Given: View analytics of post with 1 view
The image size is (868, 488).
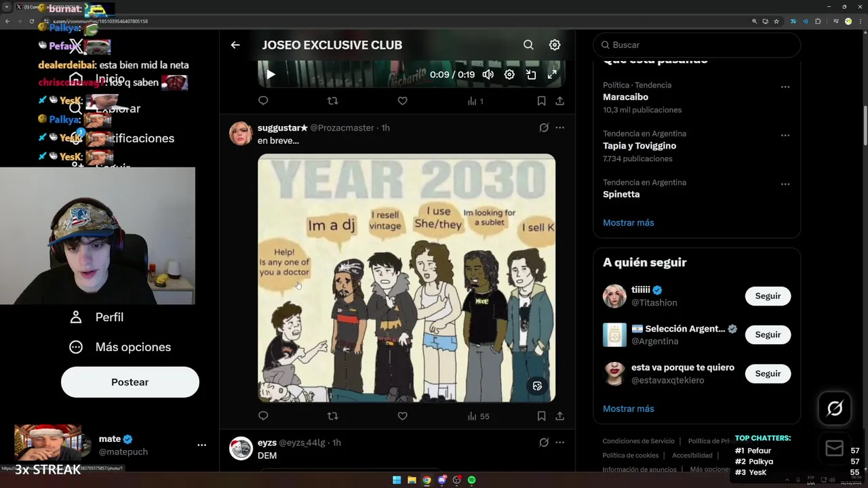Looking at the screenshot, I should pyautogui.click(x=475, y=101).
